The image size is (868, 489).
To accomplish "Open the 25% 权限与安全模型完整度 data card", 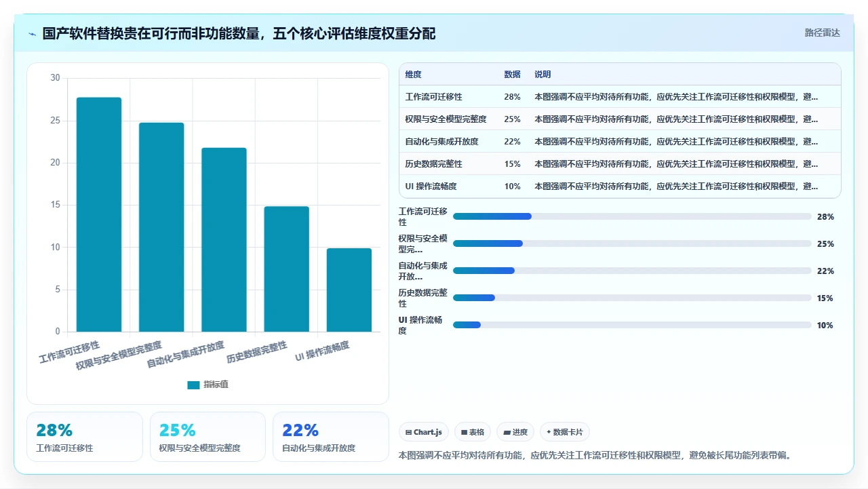I will coord(208,437).
